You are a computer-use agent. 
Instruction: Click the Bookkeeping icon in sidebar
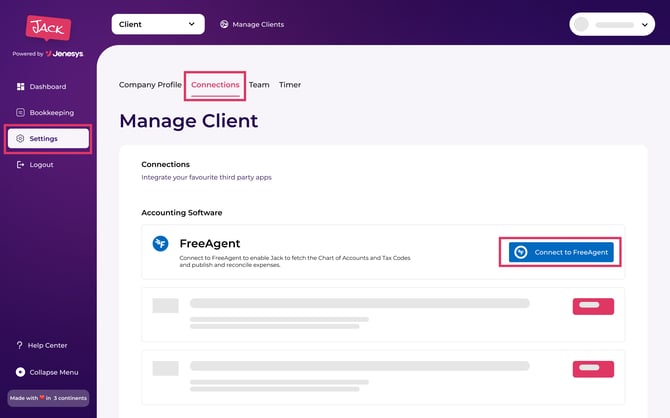point(20,112)
